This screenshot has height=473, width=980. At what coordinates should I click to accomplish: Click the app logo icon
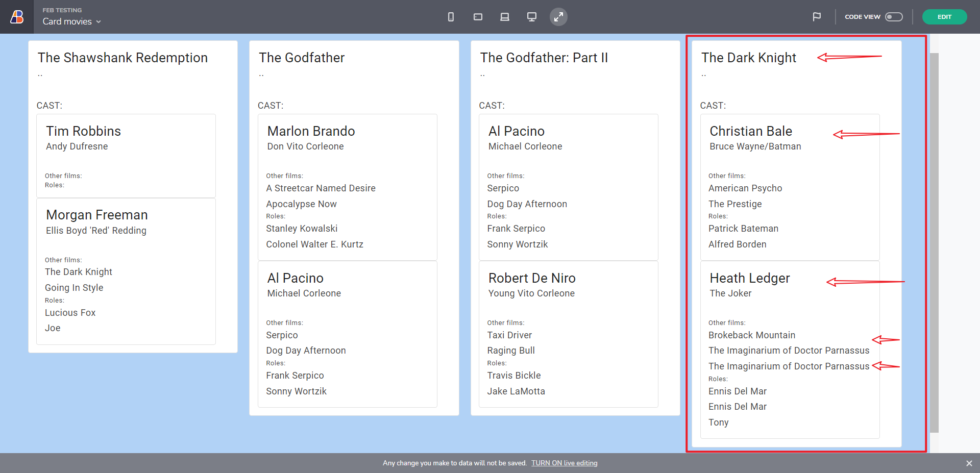[x=17, y=17]
